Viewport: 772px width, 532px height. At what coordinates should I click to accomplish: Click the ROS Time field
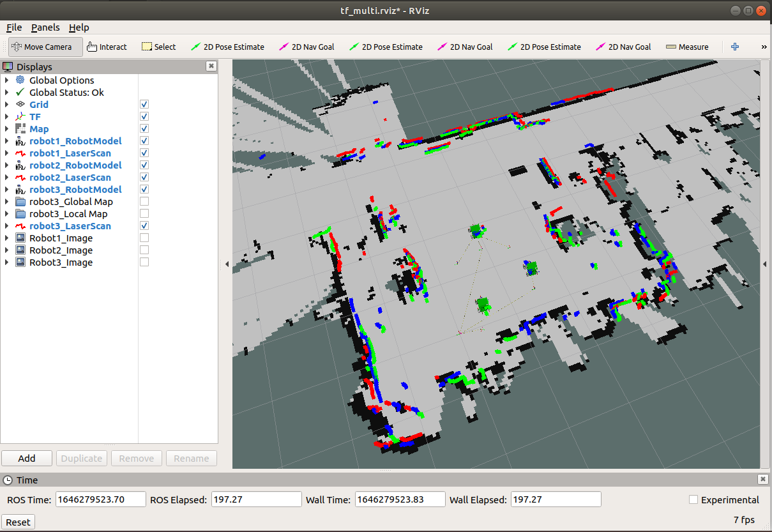[x=101, y=499]
